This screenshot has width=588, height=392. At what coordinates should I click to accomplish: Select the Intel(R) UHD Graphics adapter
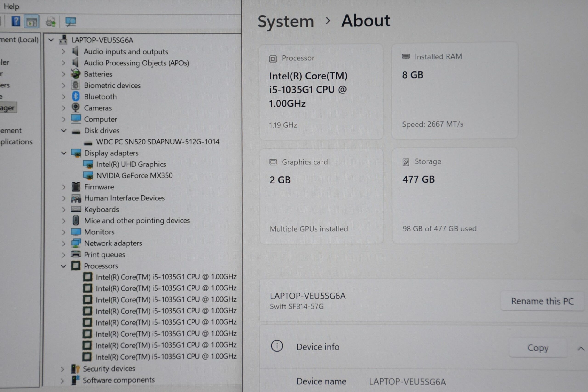[x=131, y=164]
